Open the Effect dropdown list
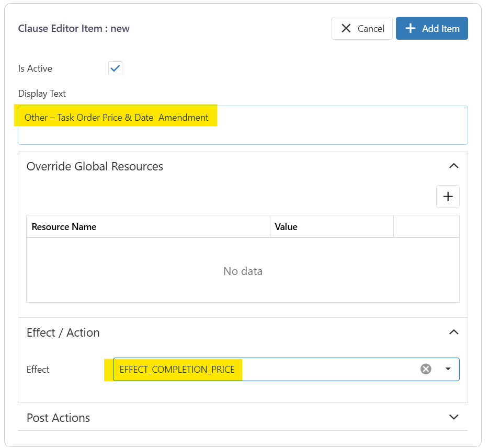Viewport: 489px width, 448px height. [x=448, y=369]
